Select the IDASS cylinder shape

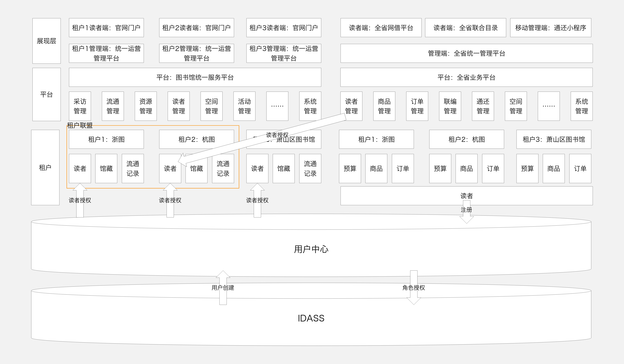[311, 319]
